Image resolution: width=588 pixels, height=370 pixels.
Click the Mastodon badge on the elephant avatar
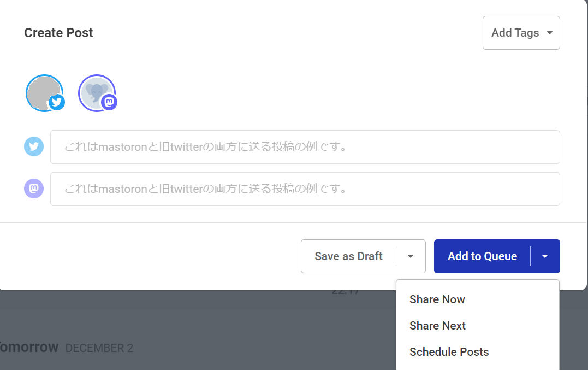[109, 102]
